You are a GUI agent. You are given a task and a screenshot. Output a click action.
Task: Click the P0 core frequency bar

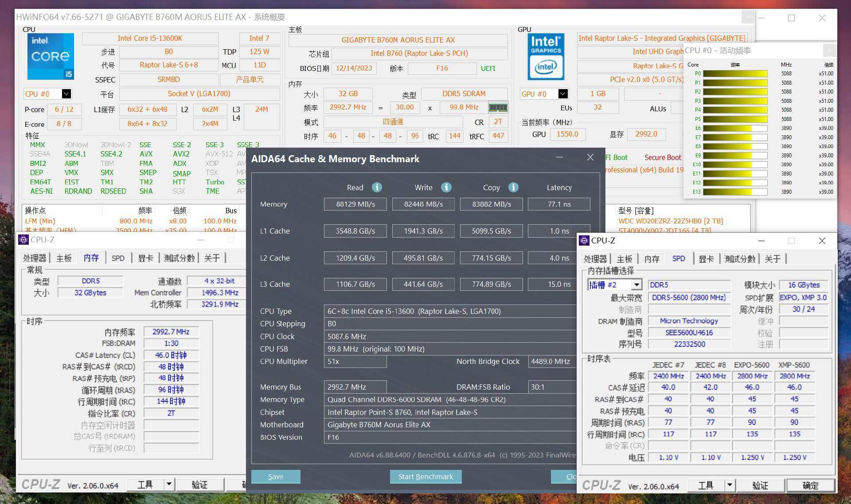[735, 74]
